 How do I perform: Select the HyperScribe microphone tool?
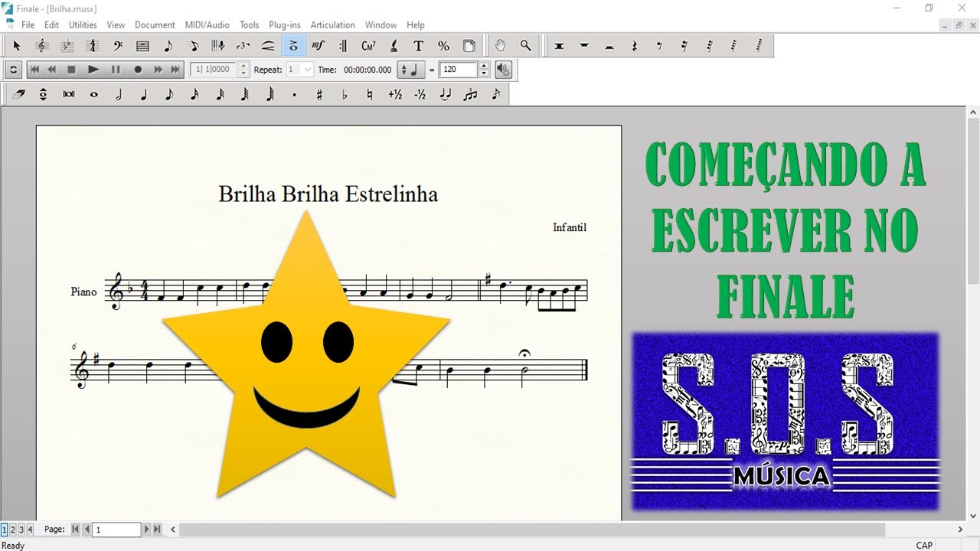point(218,46)
